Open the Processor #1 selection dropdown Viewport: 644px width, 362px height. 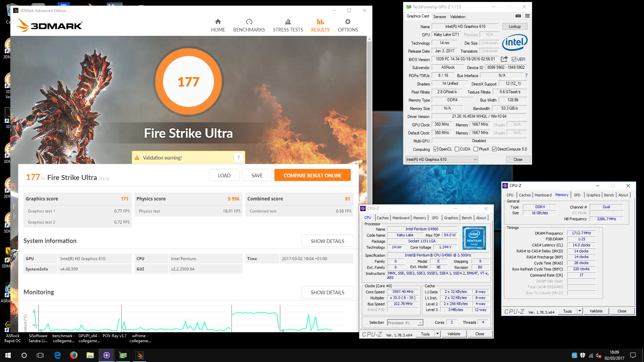pyautogui.click(x=405, y=322)
